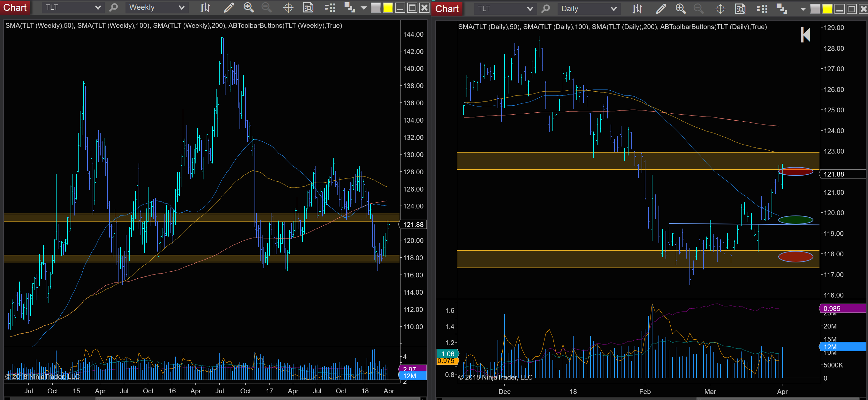The width and height of the screenshot is (868, 400).
Task: Enable the crosshair cursor in Weekly chart
Action: (x=288, y=7)
